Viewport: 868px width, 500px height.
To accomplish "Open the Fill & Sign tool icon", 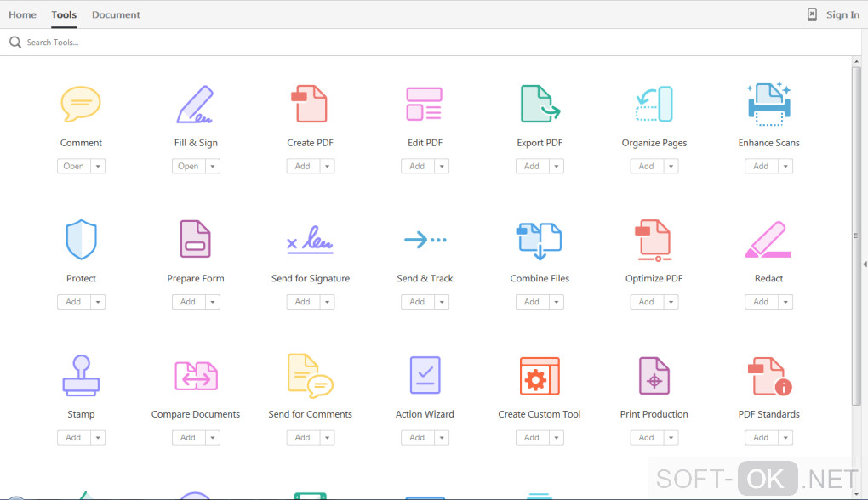I will click(x=196, y=104).
